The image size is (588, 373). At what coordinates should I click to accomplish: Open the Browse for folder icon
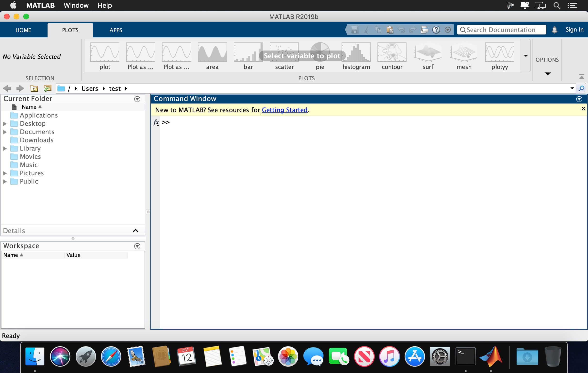(x=47, y=88)
